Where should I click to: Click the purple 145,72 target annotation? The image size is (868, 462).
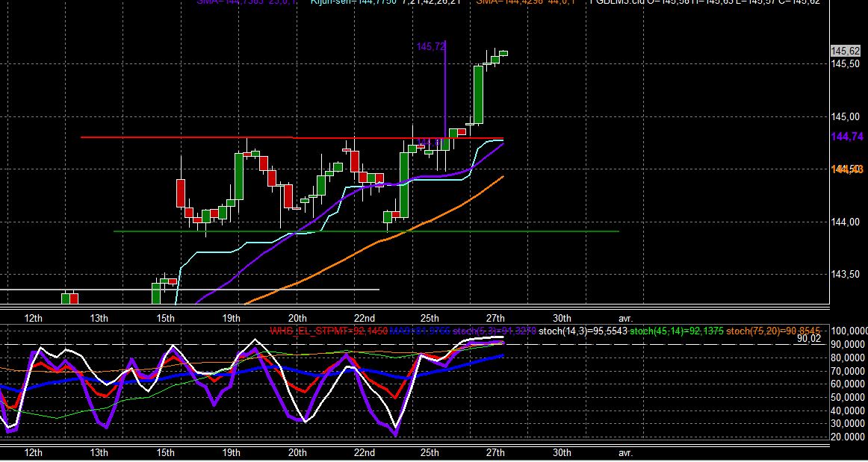pos(431,47)
